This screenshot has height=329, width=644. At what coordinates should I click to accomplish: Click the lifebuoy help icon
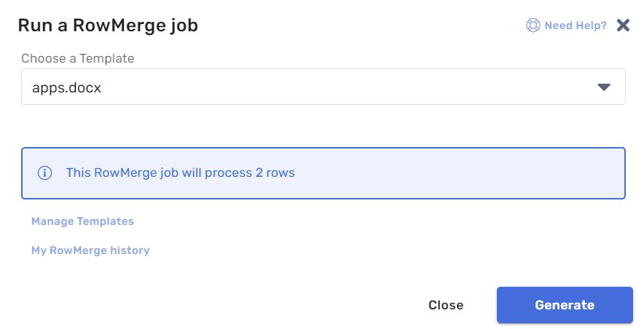click(533, 25)
